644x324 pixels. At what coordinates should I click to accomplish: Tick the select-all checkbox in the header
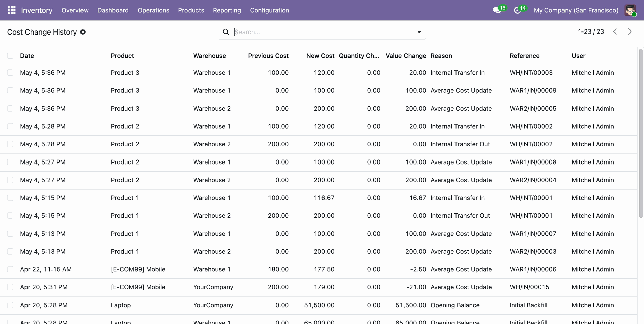point(10,56)
